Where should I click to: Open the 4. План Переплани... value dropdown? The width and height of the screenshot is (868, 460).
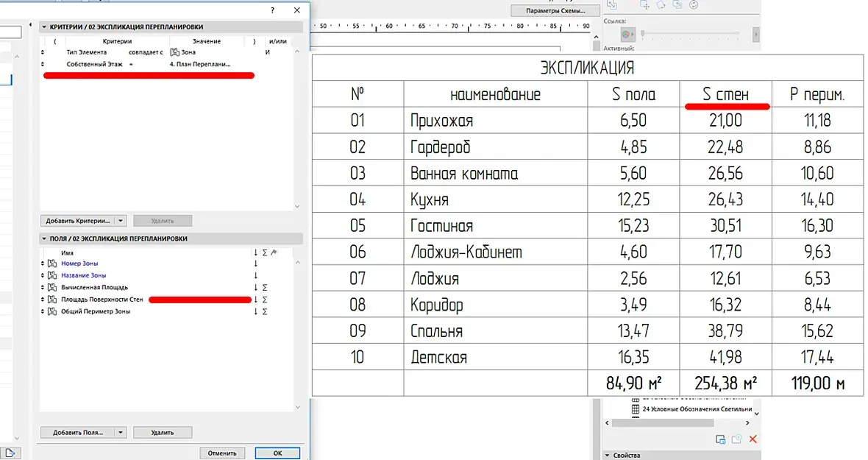(x=200, y=64)
